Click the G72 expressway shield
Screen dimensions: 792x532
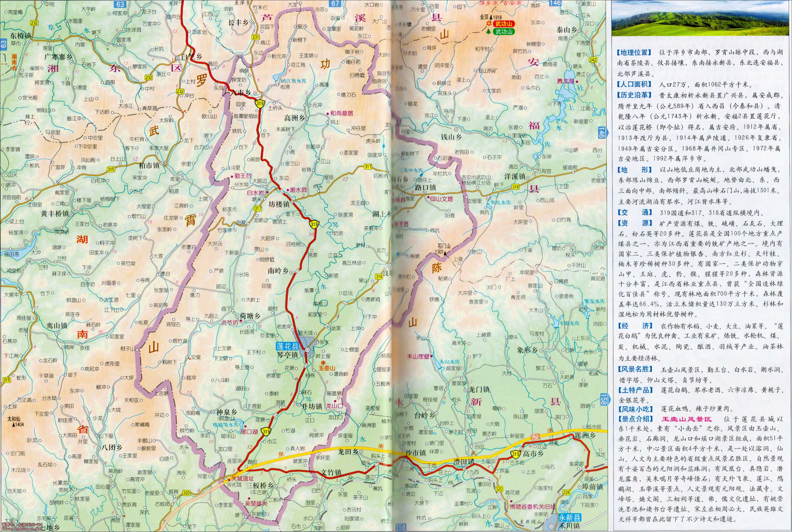(535, 437)
